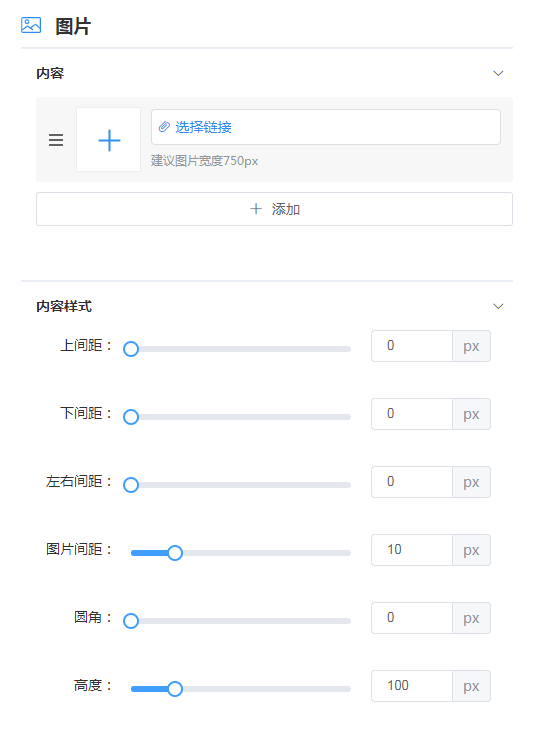Click the 左右间距 slider handle
The width and height of the screenshot is (536, 737).
click(131, 485)
